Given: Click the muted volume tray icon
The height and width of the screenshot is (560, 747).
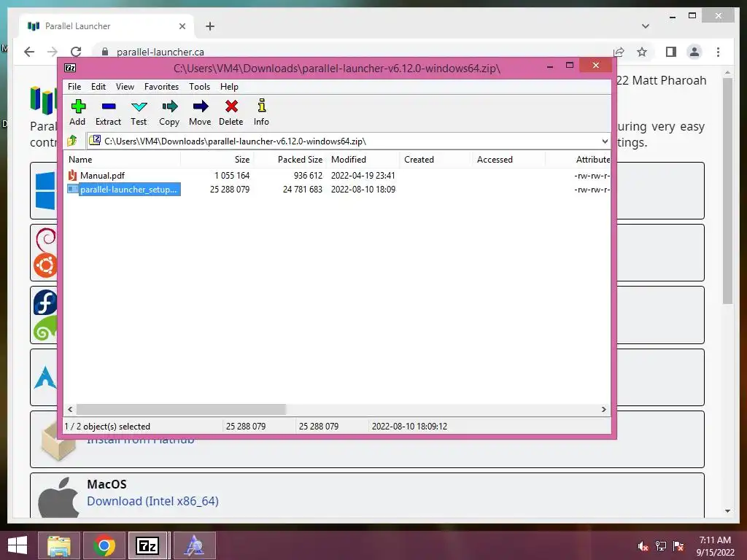Looking at the screenshot, I should 643,546.
